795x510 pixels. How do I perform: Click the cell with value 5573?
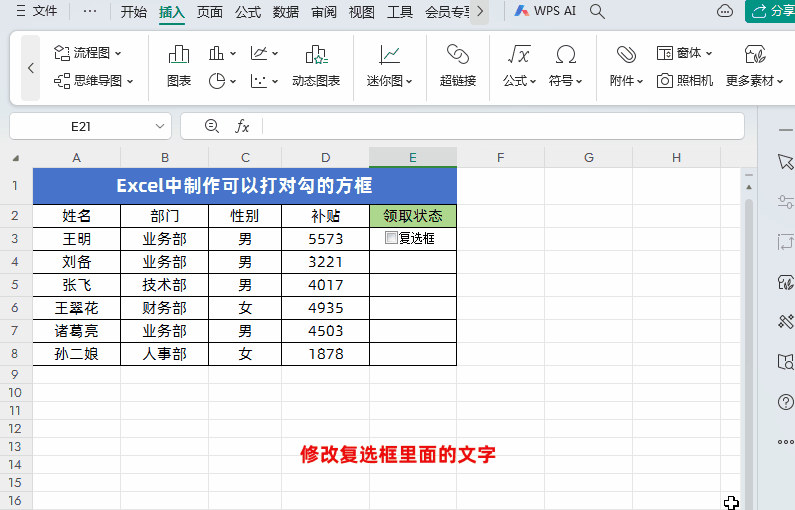click(x=326, y=239)
